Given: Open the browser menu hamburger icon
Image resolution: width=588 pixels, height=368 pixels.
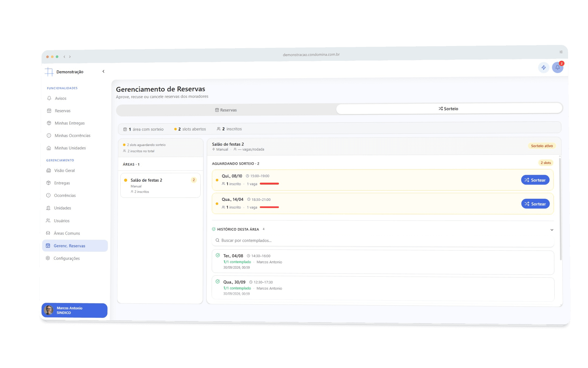Looking at the screenshot, I should pyautogui.click(x=561, y=52).
